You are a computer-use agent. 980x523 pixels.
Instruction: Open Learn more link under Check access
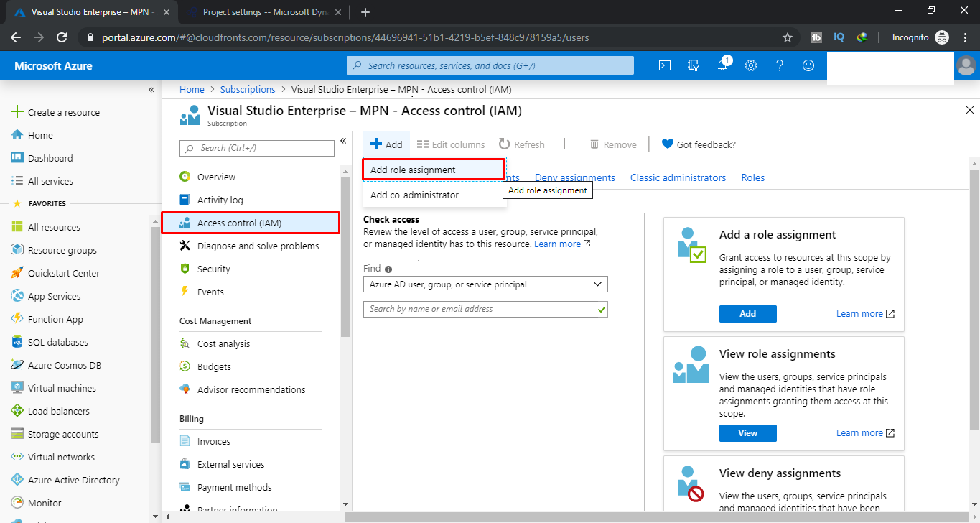tap(562, 244)
